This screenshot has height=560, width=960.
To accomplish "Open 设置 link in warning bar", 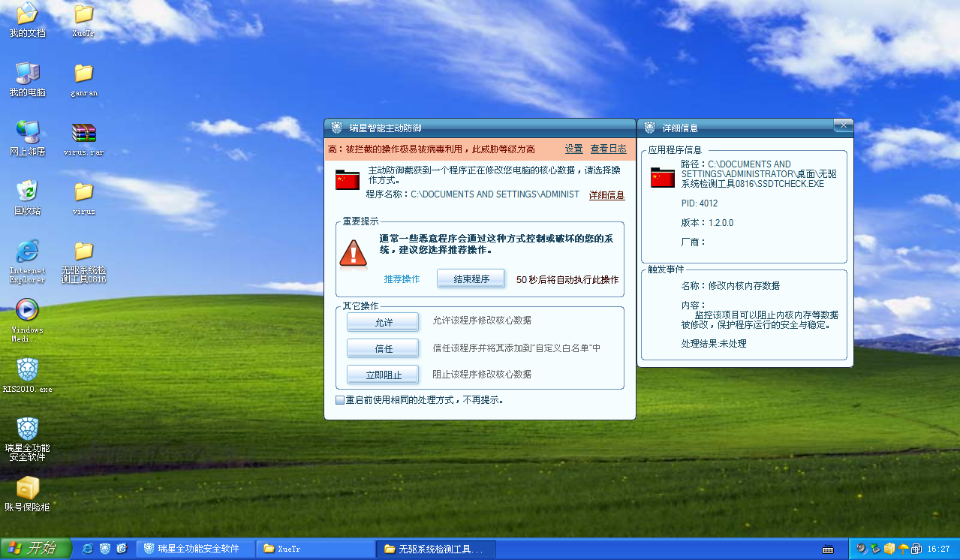I will point(574,149).
